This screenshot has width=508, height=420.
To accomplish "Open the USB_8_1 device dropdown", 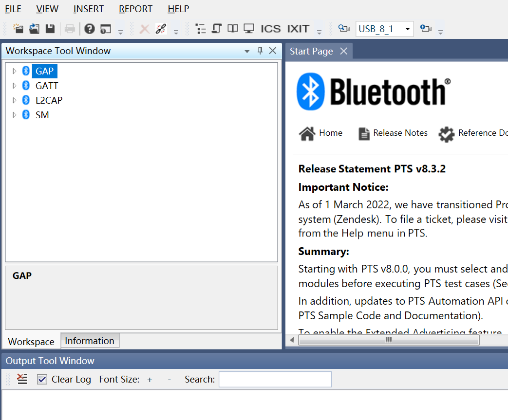I will click(x=408, y=29).
